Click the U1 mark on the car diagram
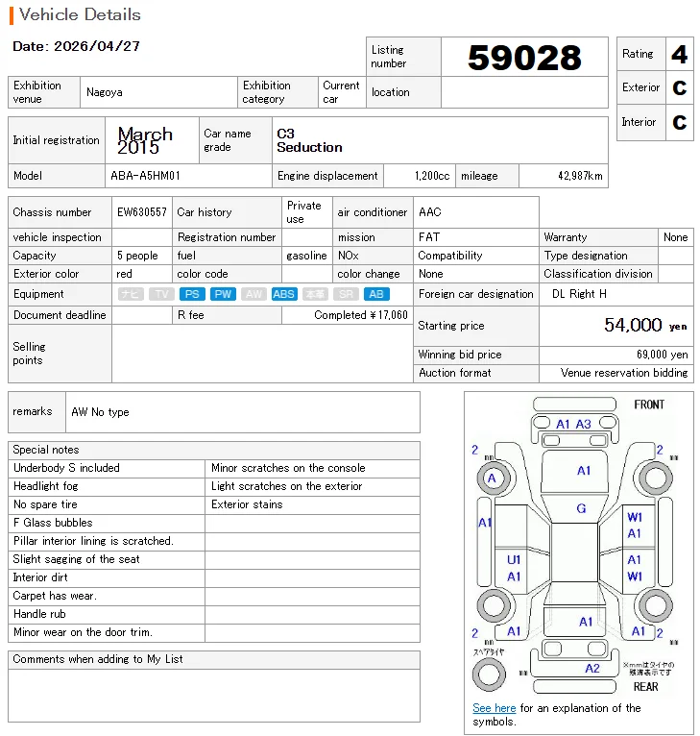Image resolution: width=700 pixels, height=736 pixels. tap(514, 559)
